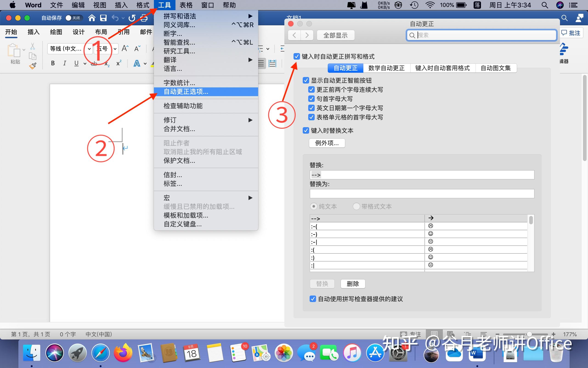Click the Copy icon in ribbon
This screenshot has height=368, width=588.
click(x=33, y=56)
